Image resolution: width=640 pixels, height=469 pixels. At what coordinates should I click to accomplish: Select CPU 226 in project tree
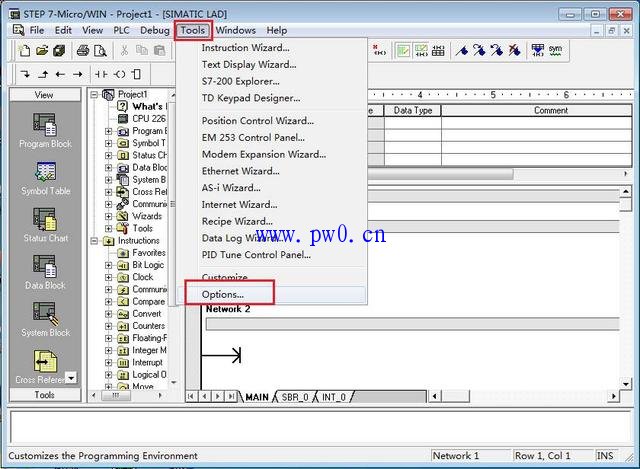[148, 118]
